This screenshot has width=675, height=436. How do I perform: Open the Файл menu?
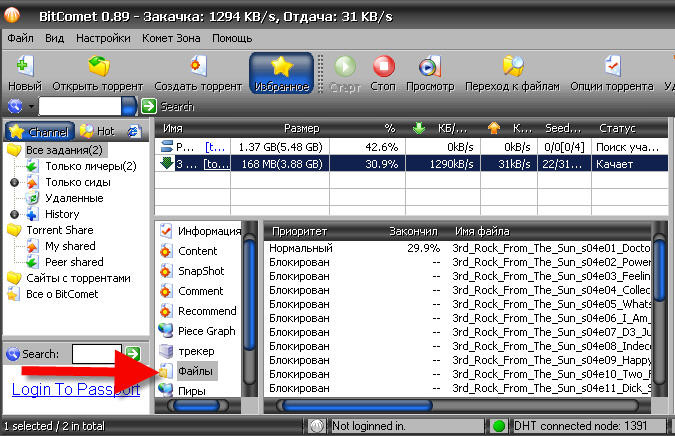[20, 38]
